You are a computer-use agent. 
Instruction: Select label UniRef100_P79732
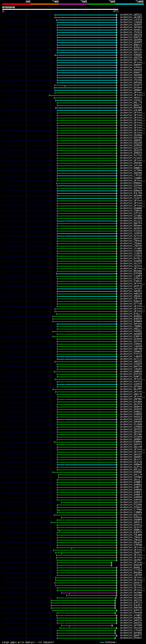click(x=131, y=354)
